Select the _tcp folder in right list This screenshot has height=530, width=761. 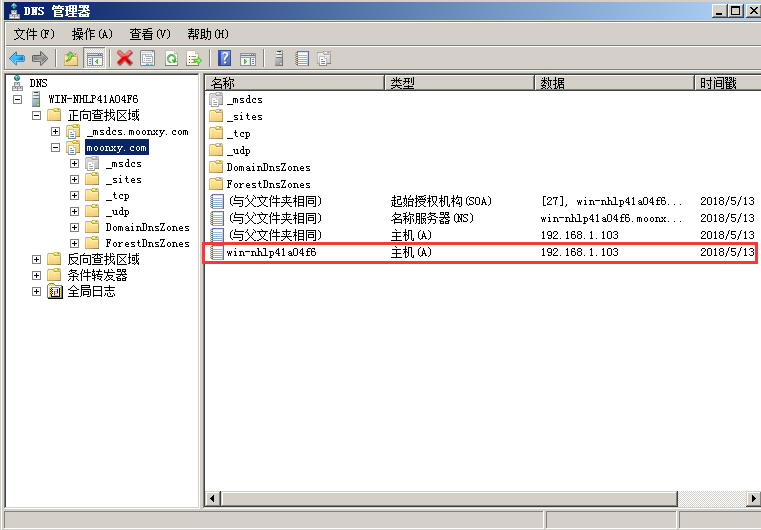238,133
